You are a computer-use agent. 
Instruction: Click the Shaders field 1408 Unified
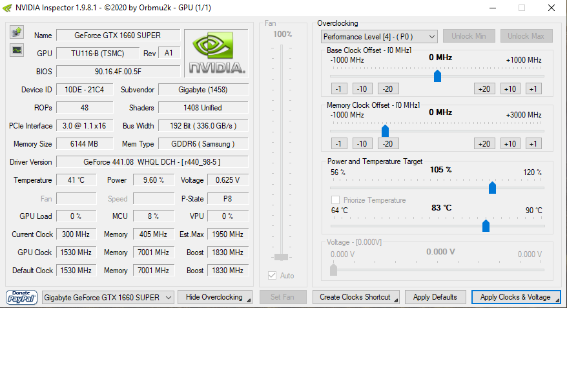coord(203,107)
